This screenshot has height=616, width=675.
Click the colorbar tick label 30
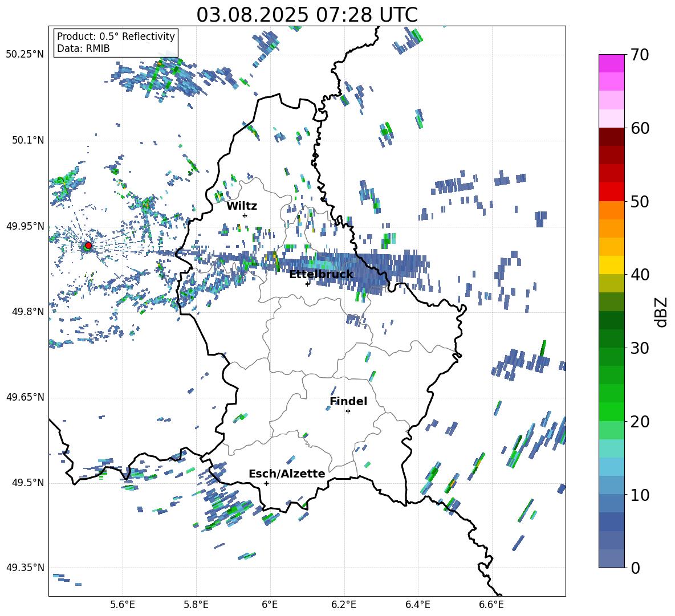(639, 348)
